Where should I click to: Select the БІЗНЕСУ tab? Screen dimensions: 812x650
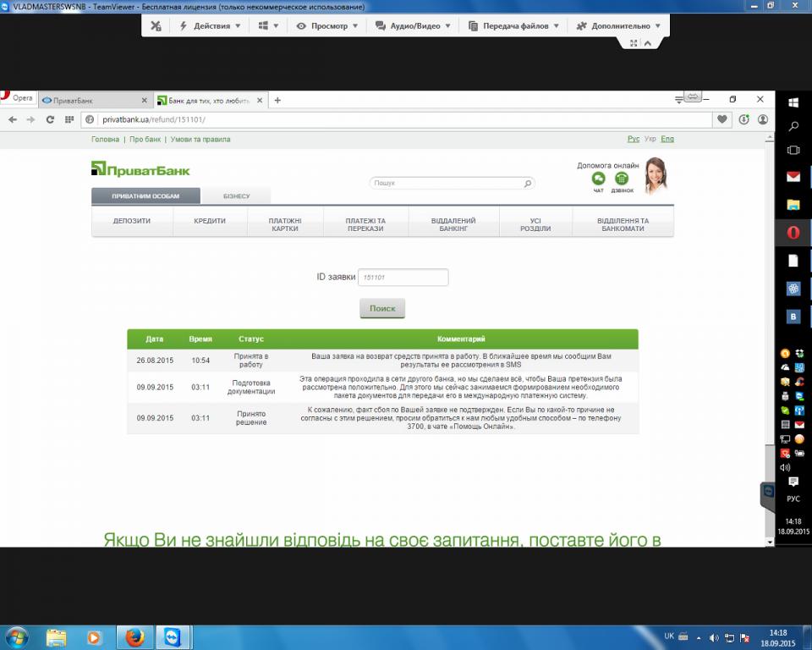click(x=236, y=196)
